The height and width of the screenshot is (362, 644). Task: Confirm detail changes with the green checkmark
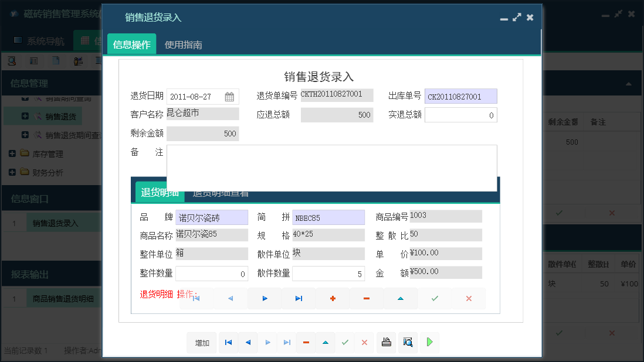point(434,298)
